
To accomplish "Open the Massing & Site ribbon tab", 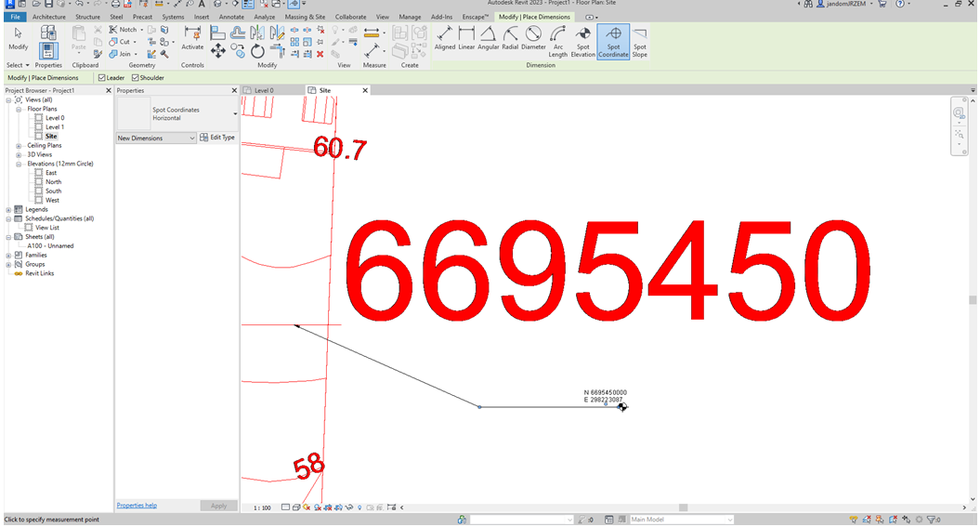I will 305,17.
